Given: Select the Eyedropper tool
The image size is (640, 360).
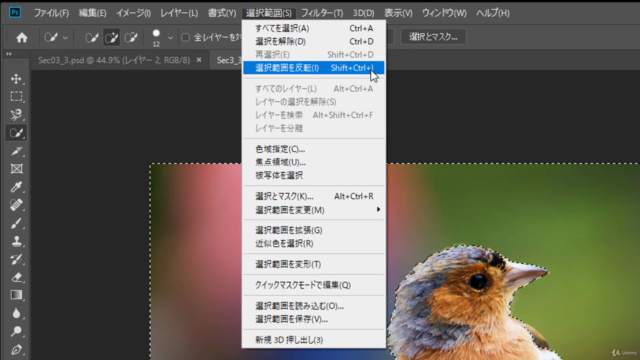Looking at the screenshot, I should point(16,187).
